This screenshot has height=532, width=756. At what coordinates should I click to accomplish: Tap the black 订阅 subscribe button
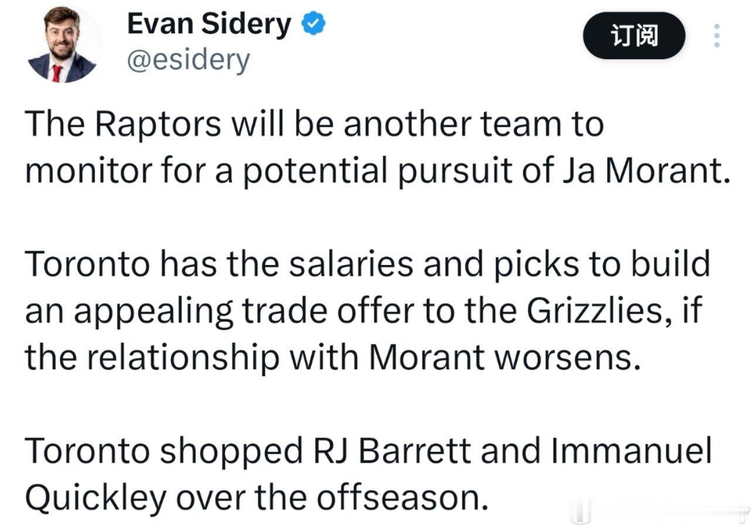tap(634, 36)
